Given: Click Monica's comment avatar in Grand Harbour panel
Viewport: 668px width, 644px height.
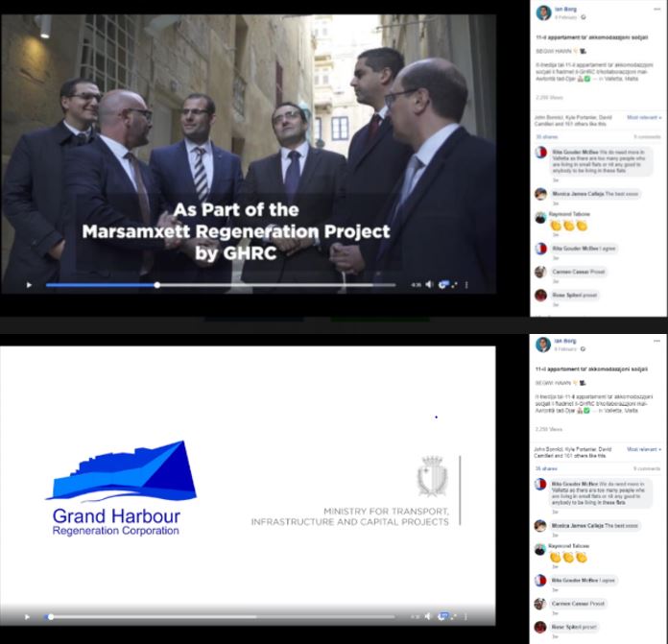Looking at the screenshot, I should 540,526.
